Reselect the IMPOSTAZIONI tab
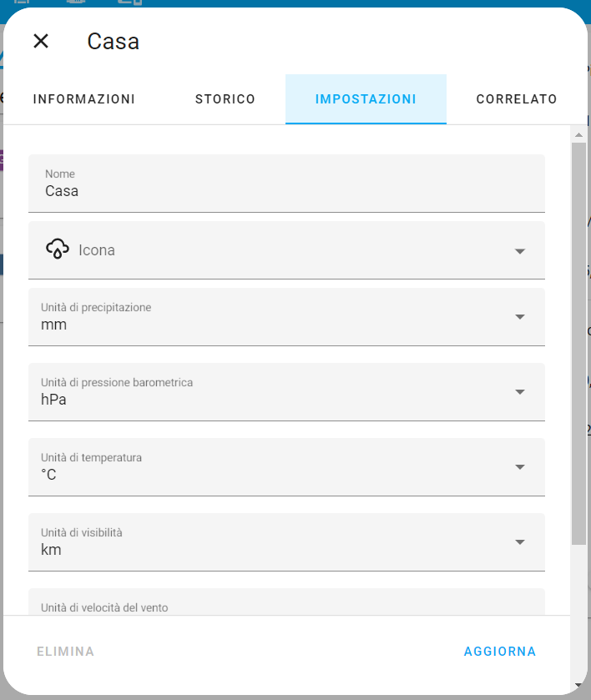The image size is (591, 700). pos(366,98)
